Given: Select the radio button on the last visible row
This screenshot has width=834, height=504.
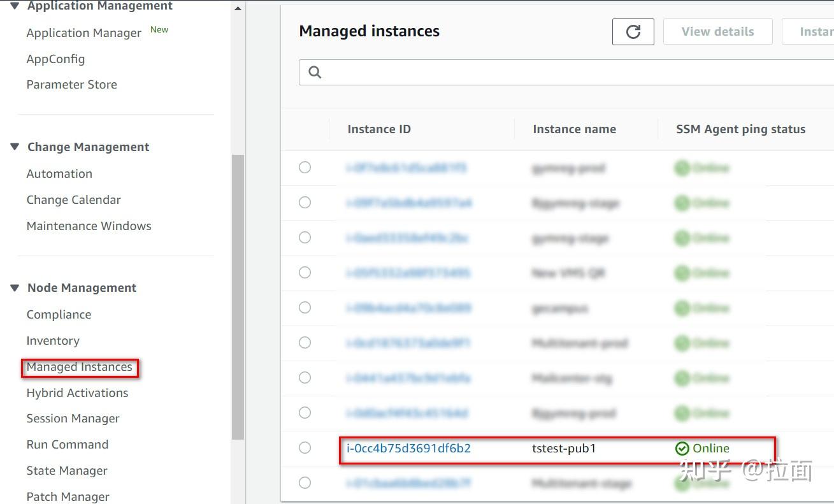Looking at the screenshot, I should click(305, 482).
